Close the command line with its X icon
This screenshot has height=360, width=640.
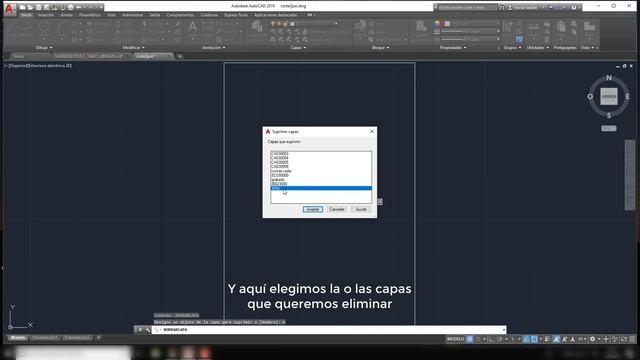(x=140, y=329)
